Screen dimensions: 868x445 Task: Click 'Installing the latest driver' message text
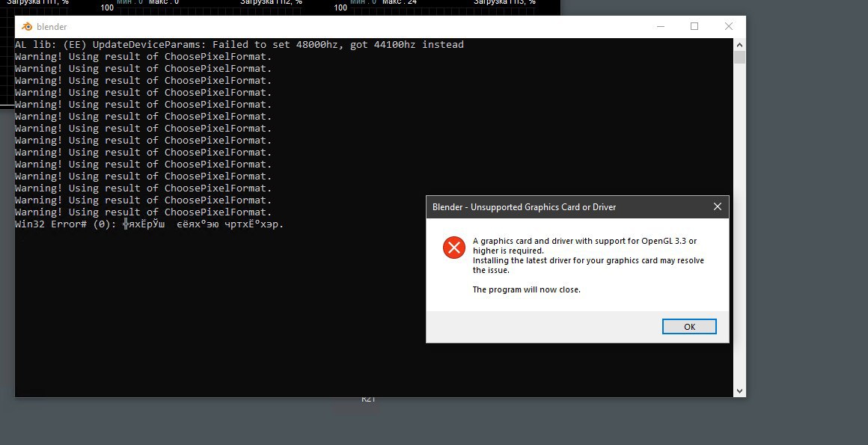tap(588, 265)
